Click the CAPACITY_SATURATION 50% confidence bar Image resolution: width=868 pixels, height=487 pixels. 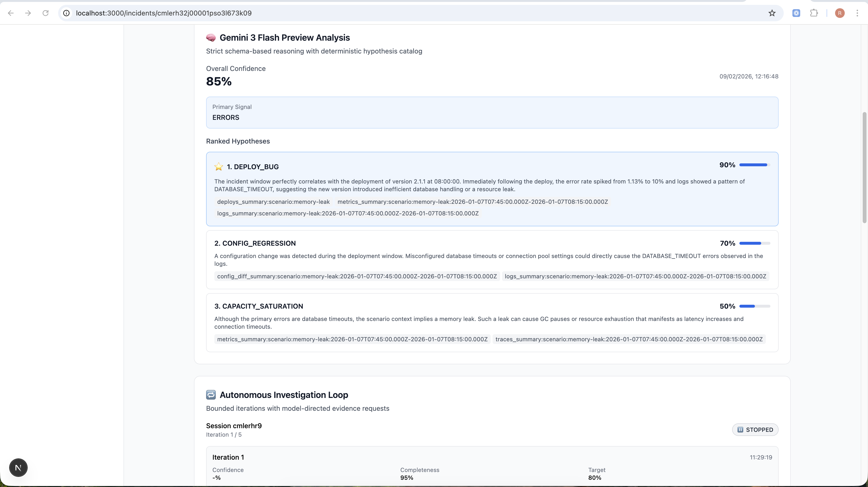755,306
